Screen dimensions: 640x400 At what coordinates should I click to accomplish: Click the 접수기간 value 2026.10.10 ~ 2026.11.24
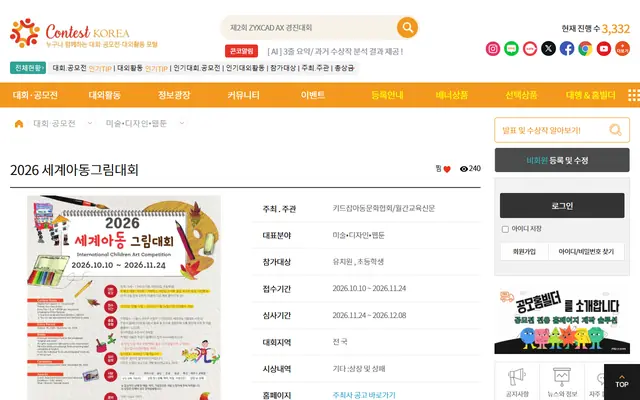click(369, 289)
